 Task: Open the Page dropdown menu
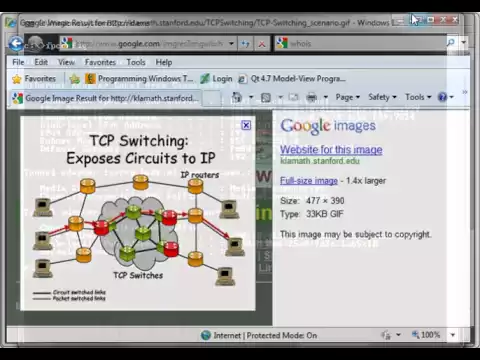tap(348, 97)
